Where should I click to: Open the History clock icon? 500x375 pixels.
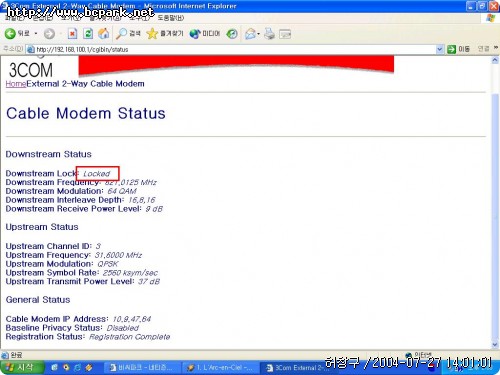[x=232, y=33]
